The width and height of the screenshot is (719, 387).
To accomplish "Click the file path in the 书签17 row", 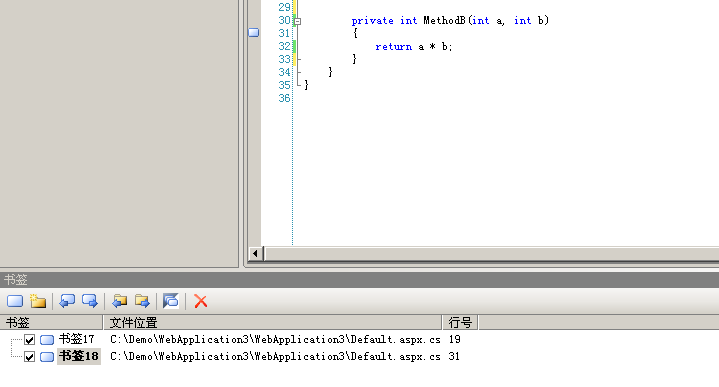I will pyautogui.click(x=275, y=340).
